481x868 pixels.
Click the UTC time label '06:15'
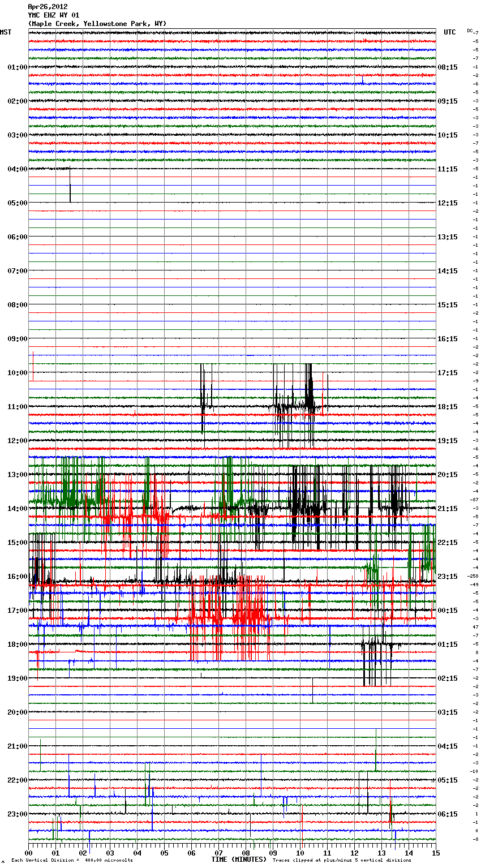(448, 814)
